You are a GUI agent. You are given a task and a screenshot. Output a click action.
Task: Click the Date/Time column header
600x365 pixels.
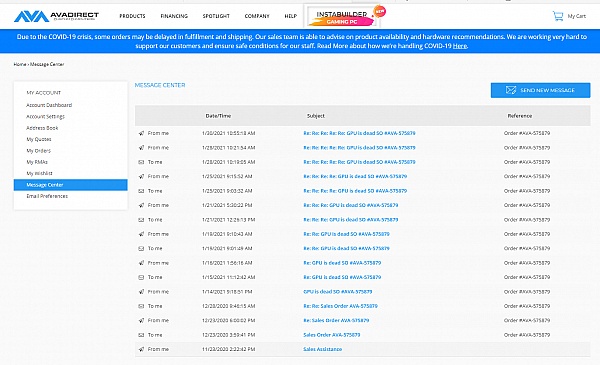[218, 116]
